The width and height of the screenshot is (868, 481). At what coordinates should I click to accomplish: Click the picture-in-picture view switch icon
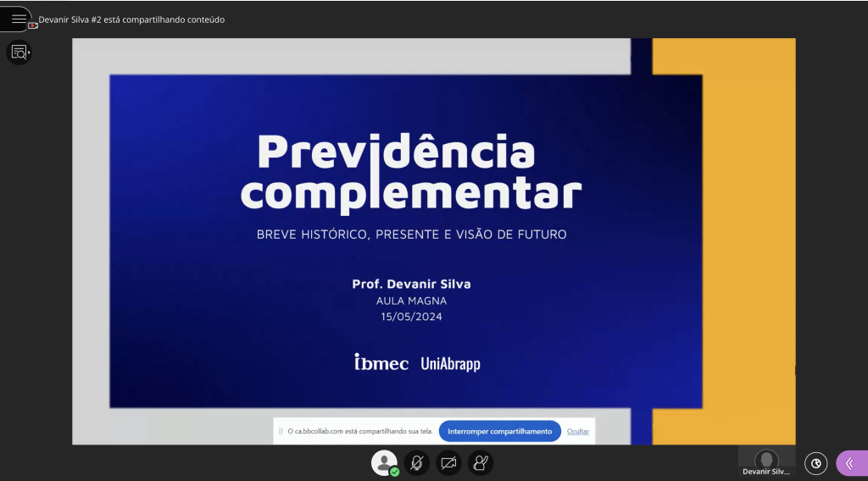point(816,463)
